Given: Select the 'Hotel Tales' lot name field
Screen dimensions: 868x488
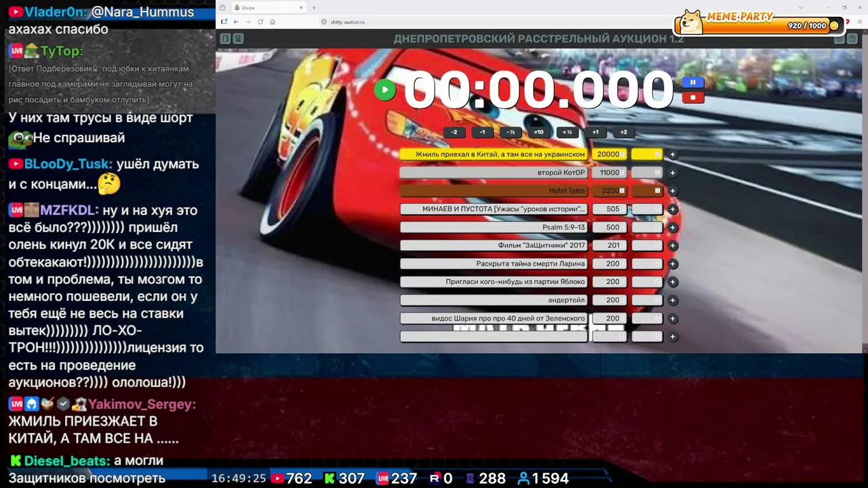Looking at the screenshot, I should coord(494,191).
